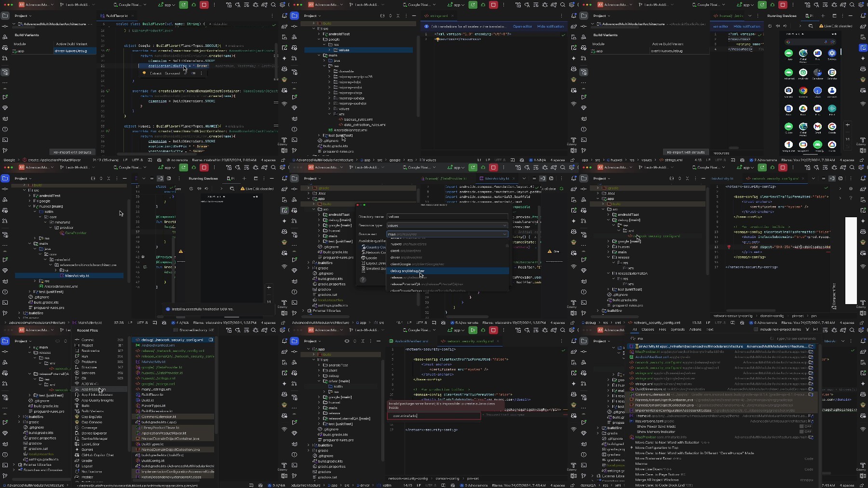
Task: Select Files tab in Search Everywhere
Action: (663, 330)
